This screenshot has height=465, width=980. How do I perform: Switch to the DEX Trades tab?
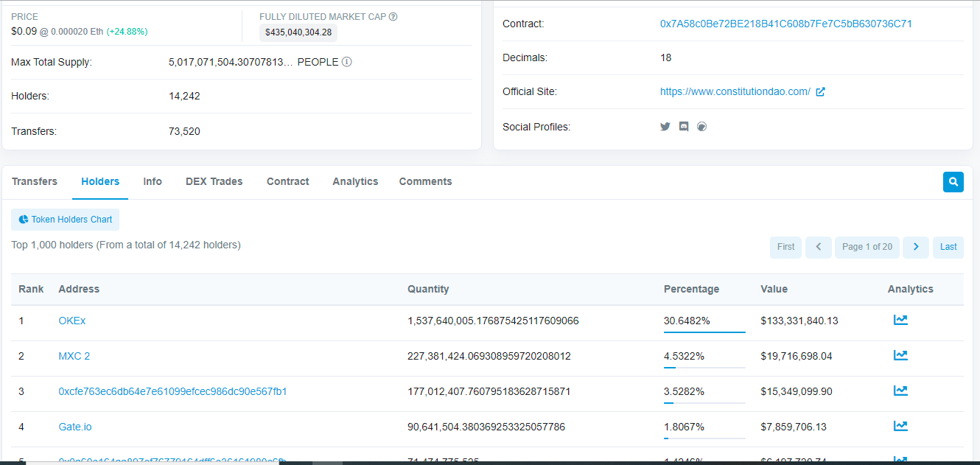pyautogui.click(x=214, y=181)
